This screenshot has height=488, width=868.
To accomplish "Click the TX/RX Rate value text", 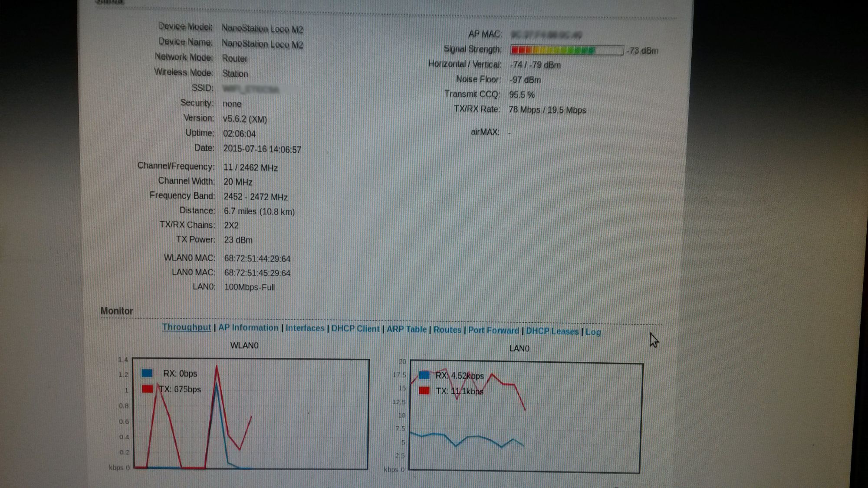I will (547, 110).
